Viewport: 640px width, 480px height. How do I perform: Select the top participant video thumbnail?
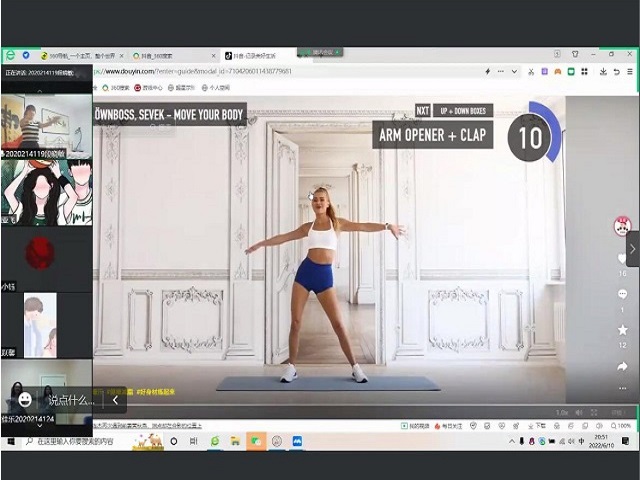46,125
